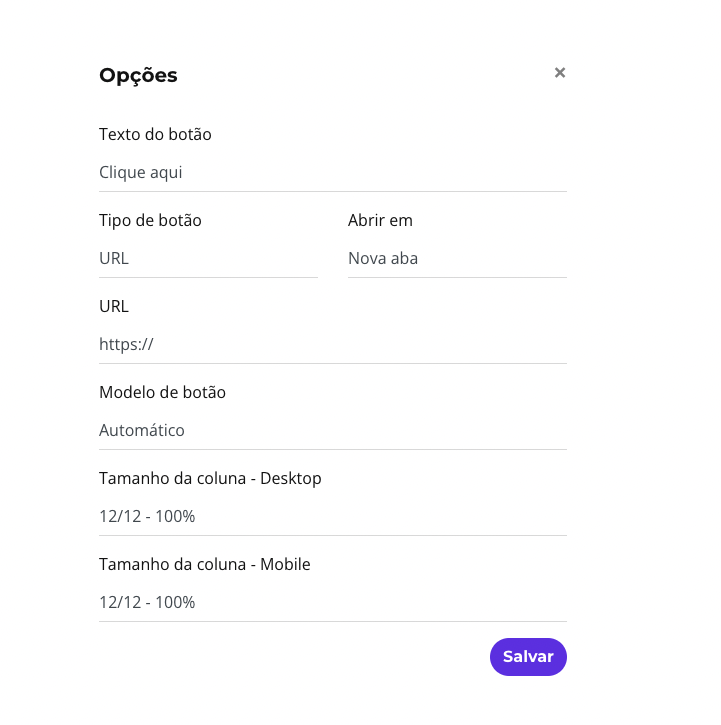Click the Opções dialog title

(x=138, y=75)
